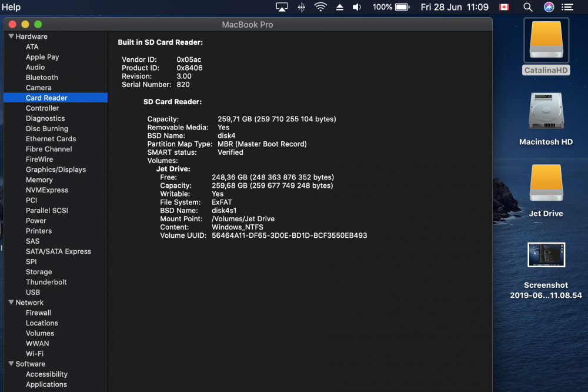Select Firewall under Network
588x392 pixels.
[x=38, y=313]
